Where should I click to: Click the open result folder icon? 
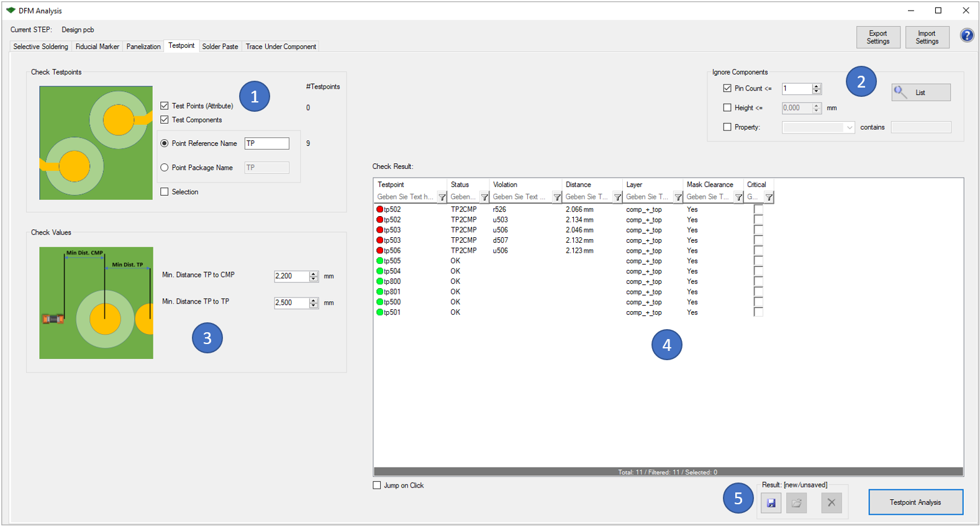point(797,502)
